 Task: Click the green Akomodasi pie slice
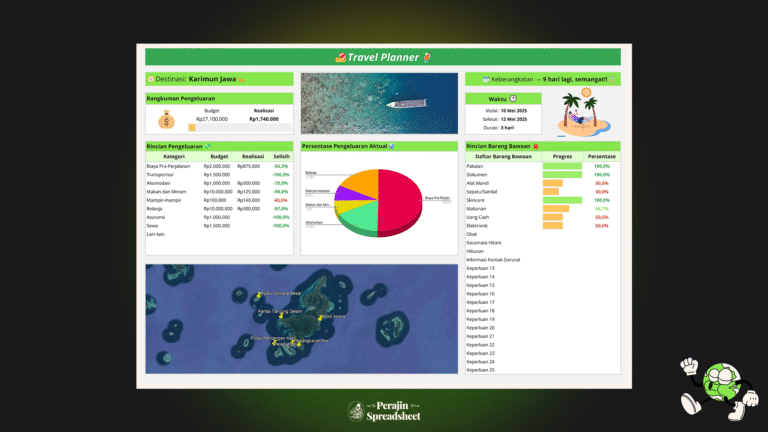(362, 217)
